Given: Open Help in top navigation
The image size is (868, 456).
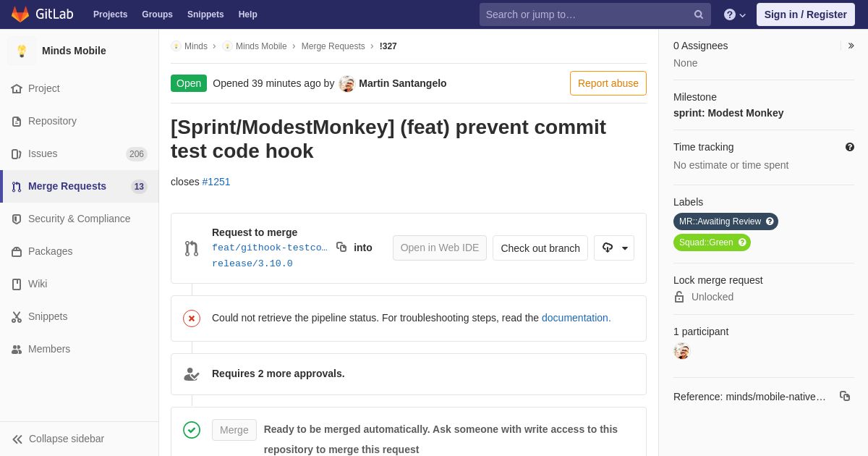Looking at the screenshot, I should tap(248, 14).
